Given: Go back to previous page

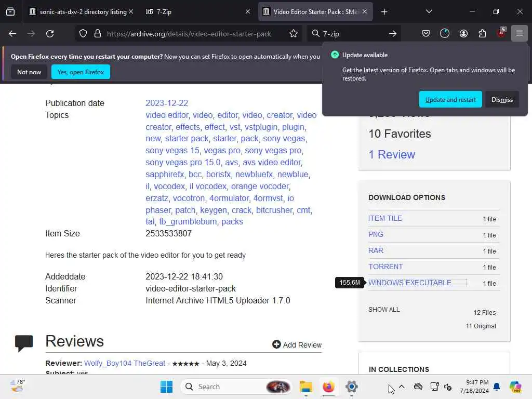Looking at the screenshot, I should click(x=12, y=34).
